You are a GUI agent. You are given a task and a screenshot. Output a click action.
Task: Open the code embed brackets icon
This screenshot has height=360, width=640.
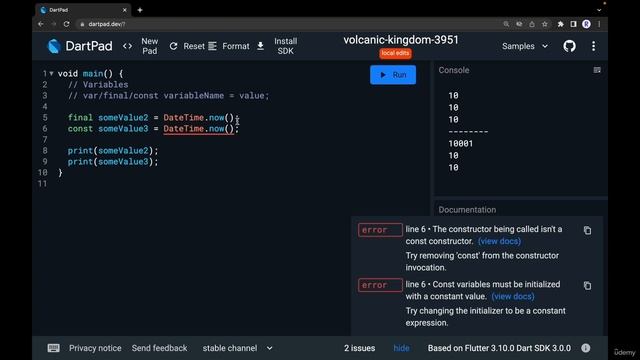(x=127, y=46)
